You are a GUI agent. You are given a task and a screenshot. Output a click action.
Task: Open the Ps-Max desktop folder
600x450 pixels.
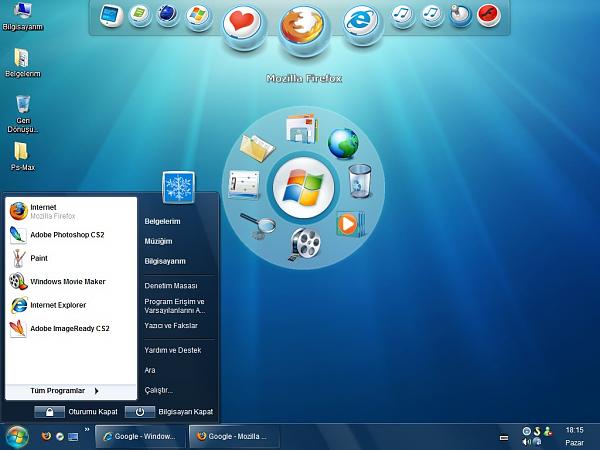22,156
